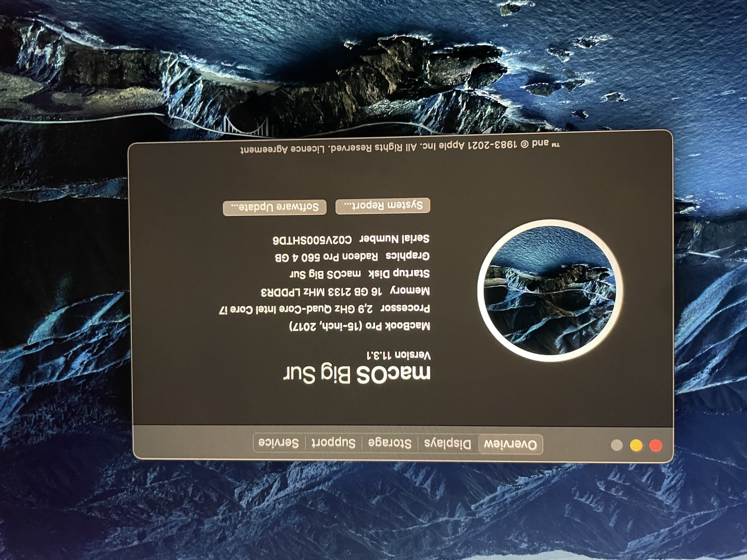The width and height of the screenshot is (747, 560).
Task: Select the Storage tab
Action: (x=390, y=443)
